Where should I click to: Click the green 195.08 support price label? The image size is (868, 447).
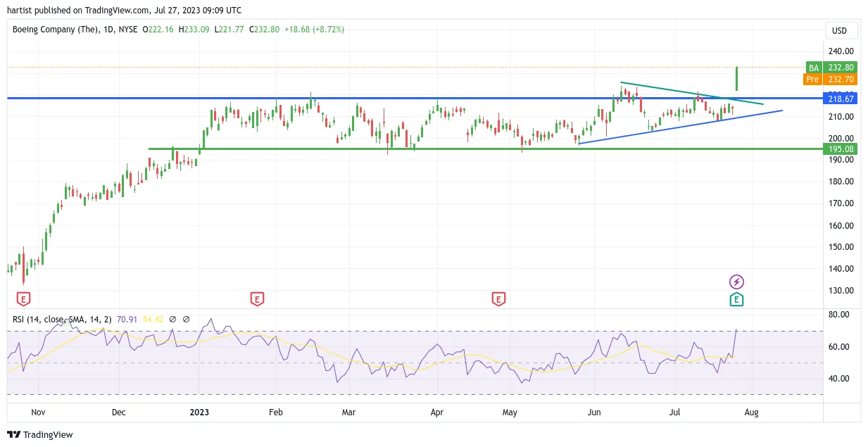pos(839,149)
